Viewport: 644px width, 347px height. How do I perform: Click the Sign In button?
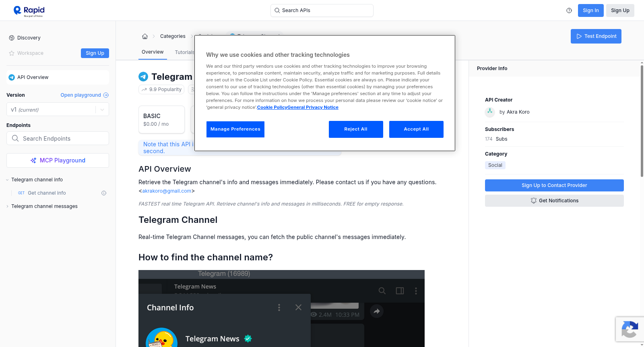coord(591,10)
